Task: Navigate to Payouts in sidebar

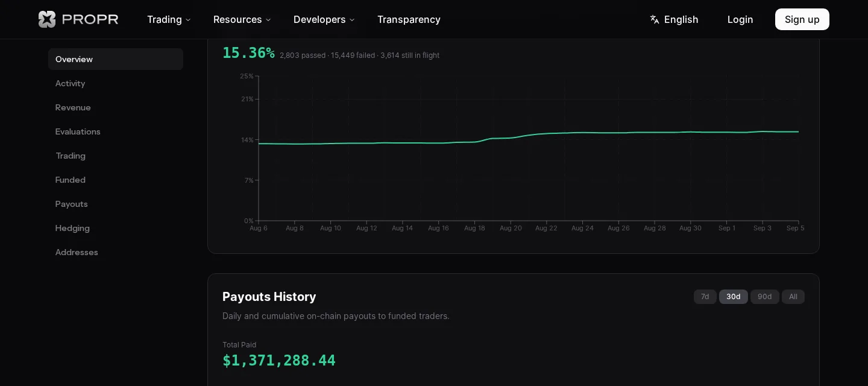Action: click(x=116, y=204)
